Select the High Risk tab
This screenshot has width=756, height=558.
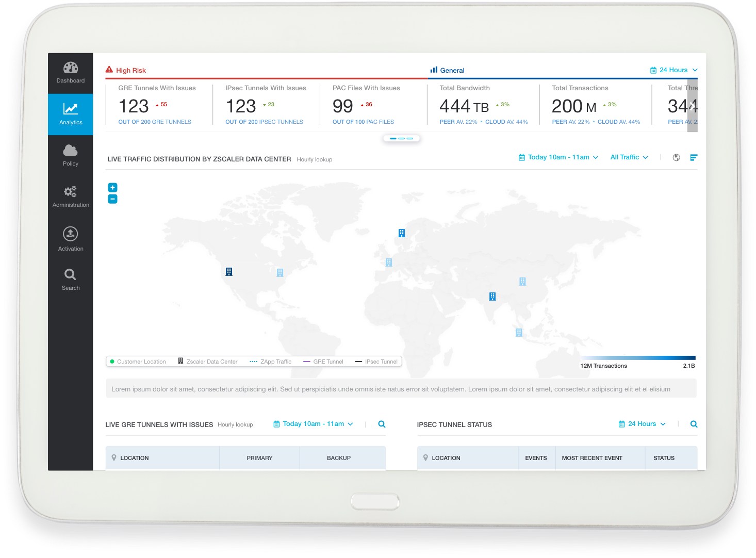[126, 70]
